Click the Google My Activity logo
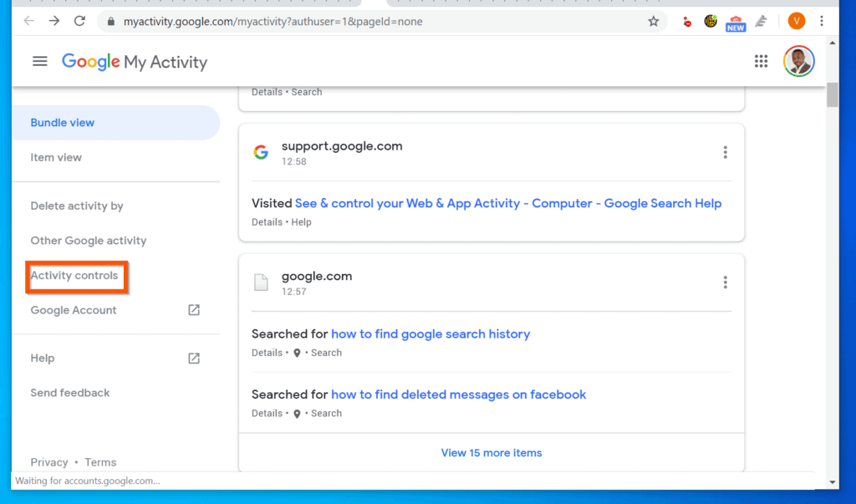 pos(135,62)
